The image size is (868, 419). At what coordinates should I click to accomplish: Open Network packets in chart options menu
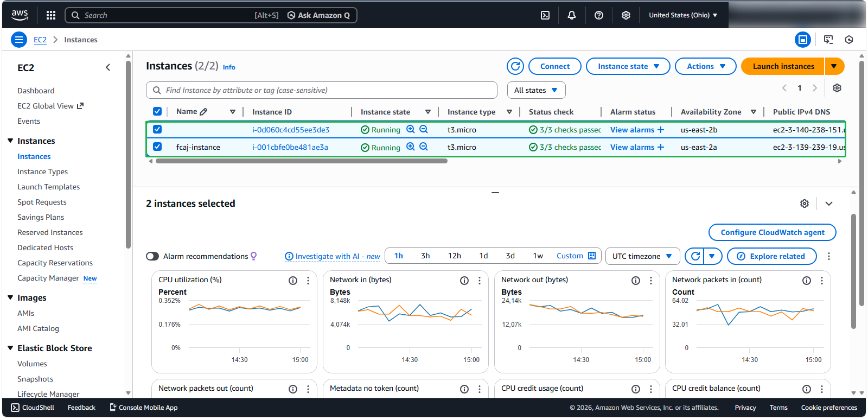tap(822, 281)
